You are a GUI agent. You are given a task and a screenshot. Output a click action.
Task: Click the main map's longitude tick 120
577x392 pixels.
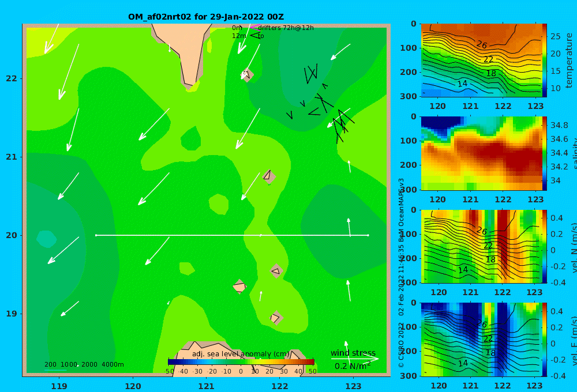tap(133, 386)
